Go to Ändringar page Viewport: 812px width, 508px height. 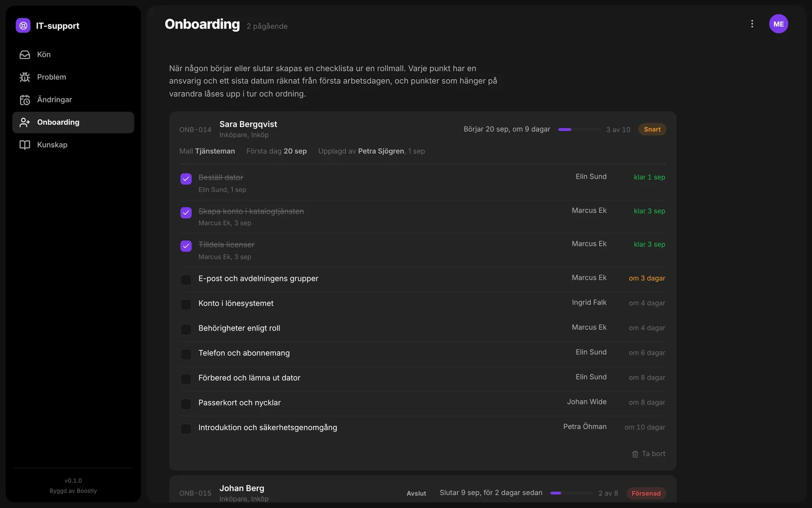(x=73, y=100)
